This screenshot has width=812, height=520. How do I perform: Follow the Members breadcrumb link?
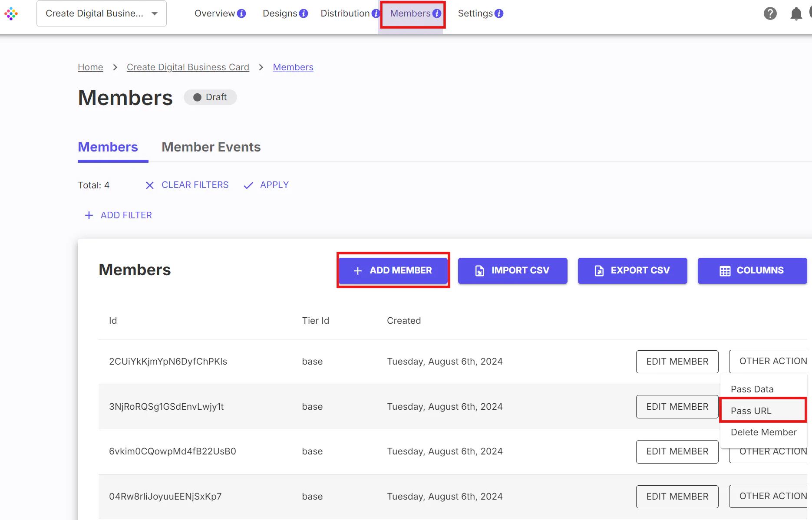(293, 67)
